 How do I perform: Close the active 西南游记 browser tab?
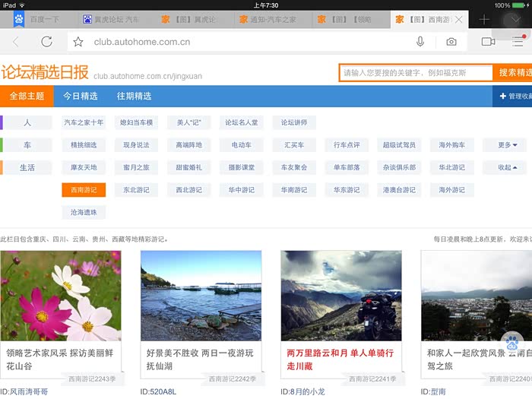[x=458, y=19]
